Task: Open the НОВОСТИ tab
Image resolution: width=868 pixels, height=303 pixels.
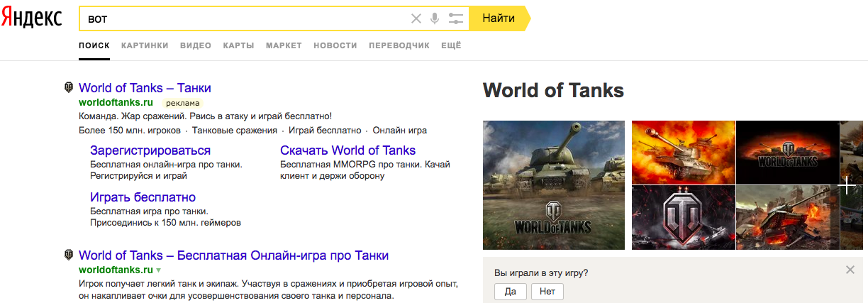Action: click(x=335, y=45)
